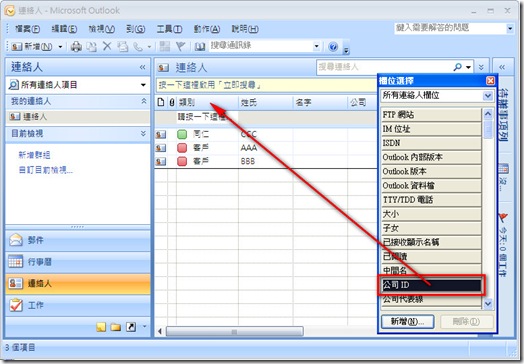This screenshot has width=524, height=364.
Task: Expand the To-Do Bar with « button
Action: tap(502, 67)
